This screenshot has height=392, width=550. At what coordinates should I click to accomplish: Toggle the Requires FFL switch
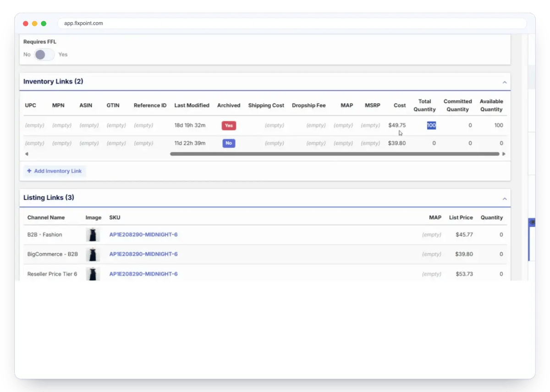pyautogui.click(x=44, y=55)
